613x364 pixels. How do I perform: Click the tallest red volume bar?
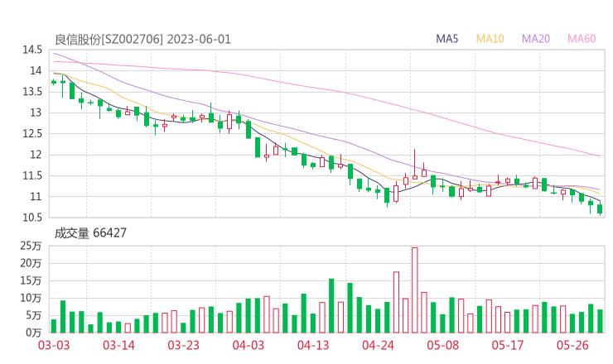click(415, 290)
